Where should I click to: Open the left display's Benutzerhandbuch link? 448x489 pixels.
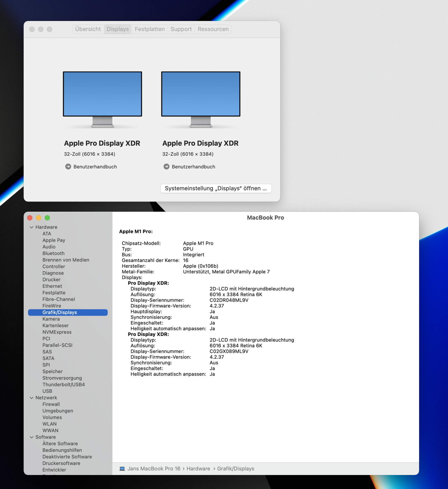click(x=95, y=167)
